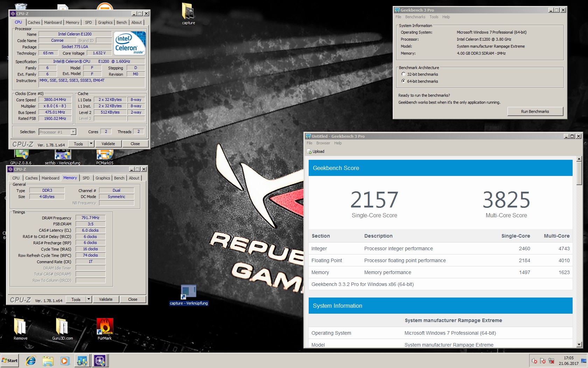Click the Multi-Core Score 3825
The width and height of the screenshot is (588, 368).
pyautogui.click(x=506, y=199)
